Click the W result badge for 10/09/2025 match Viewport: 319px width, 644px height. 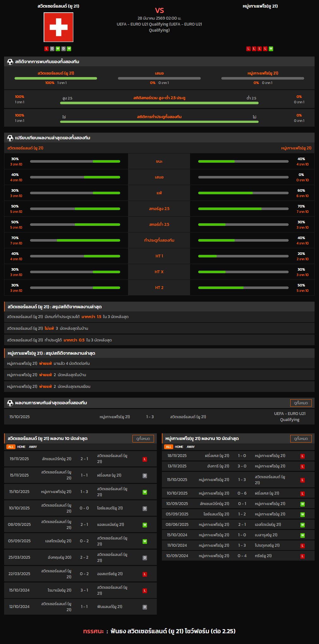pos(303,504)
